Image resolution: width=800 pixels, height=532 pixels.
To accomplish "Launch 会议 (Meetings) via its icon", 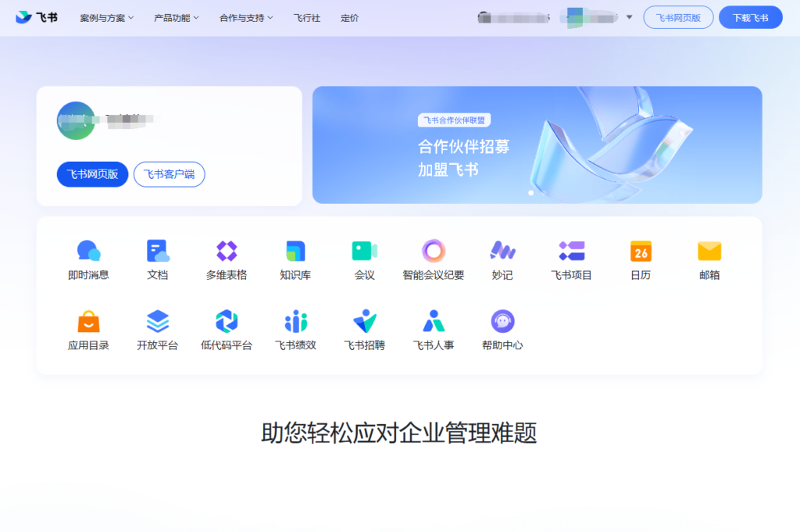I will [363, 250].
